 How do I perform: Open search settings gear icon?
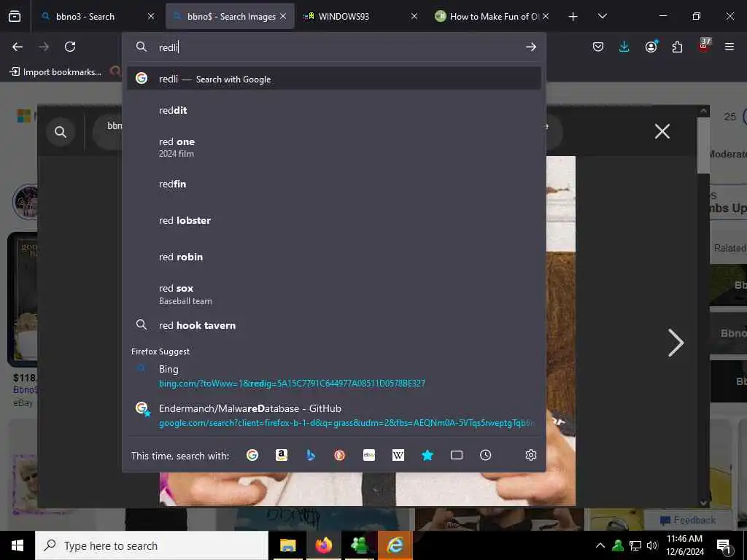pyautogui.click(x=531, y=455)
